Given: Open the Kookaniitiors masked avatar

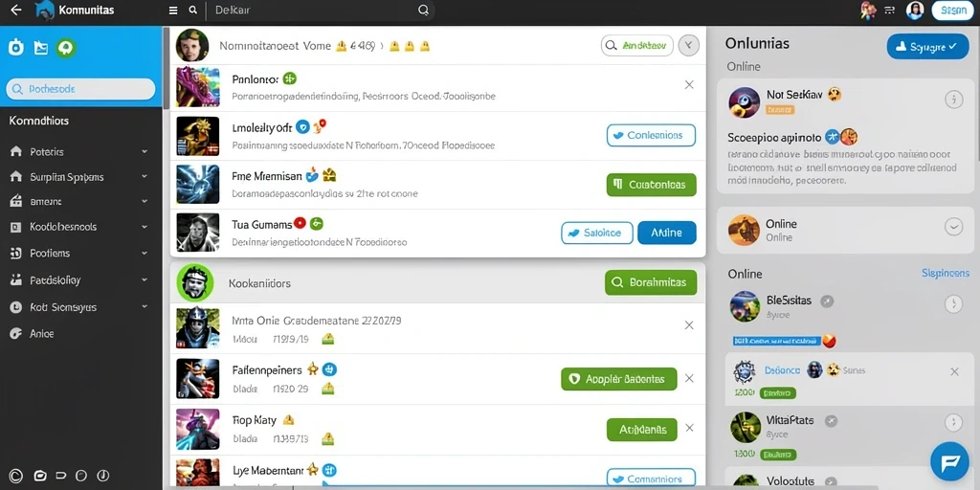Looking at the screenshot, I should coord(195,282).
